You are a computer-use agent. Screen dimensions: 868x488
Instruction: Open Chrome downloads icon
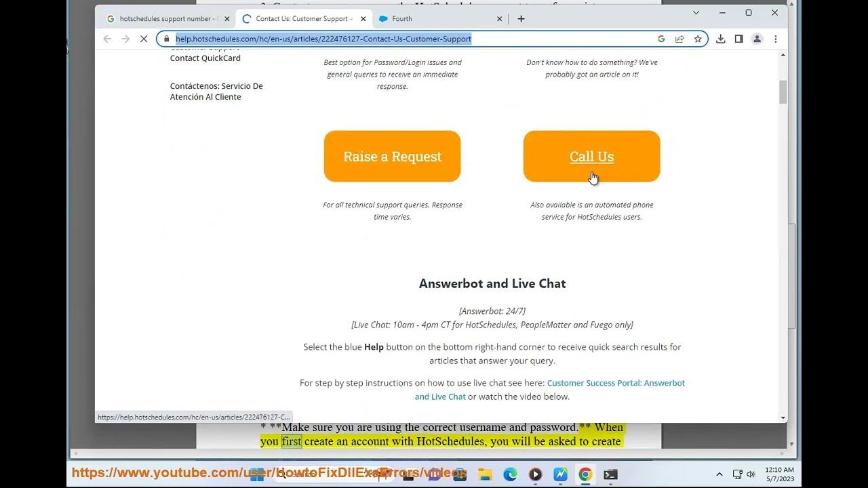tap(721, 39)
